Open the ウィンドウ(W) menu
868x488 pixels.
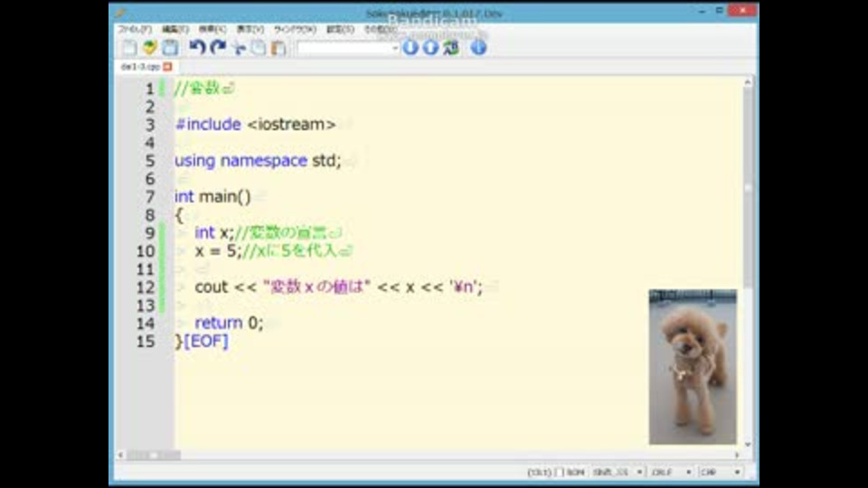point(295,29)
